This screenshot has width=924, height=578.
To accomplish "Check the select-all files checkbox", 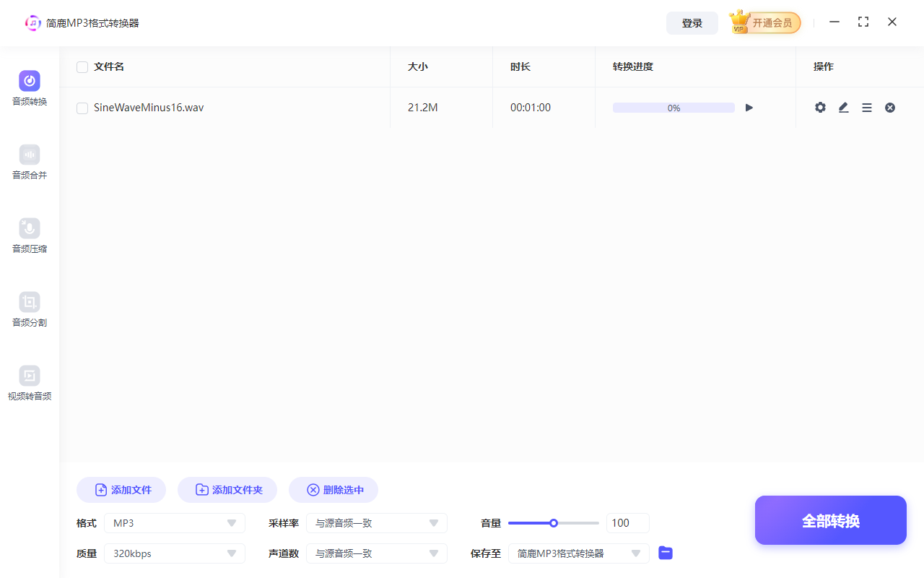I will point(82,66).
